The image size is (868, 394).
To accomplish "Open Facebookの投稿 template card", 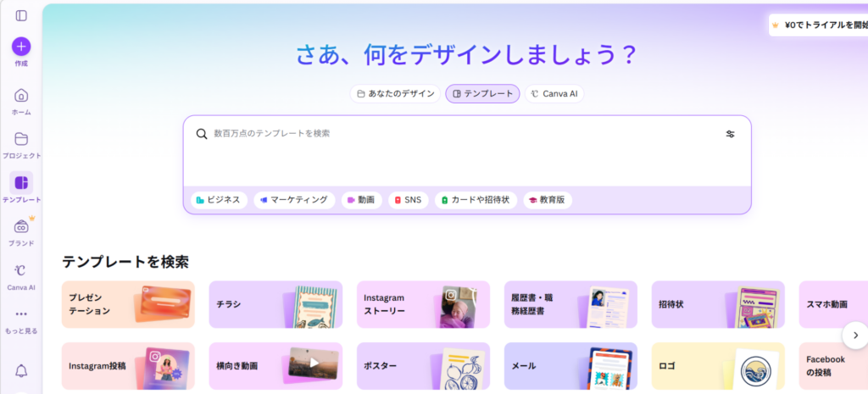I will pyautogui.click(x=833, y=366).
